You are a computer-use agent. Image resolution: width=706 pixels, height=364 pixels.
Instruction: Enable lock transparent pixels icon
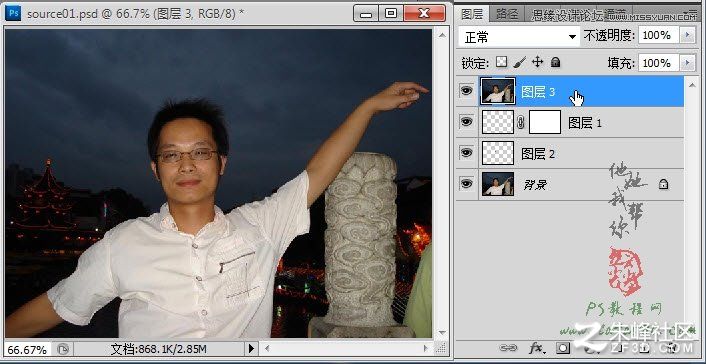[501, 62]
